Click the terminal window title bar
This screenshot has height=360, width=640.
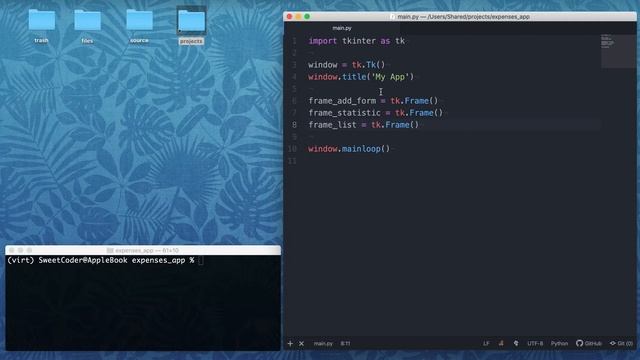click(x=143, y=250)
